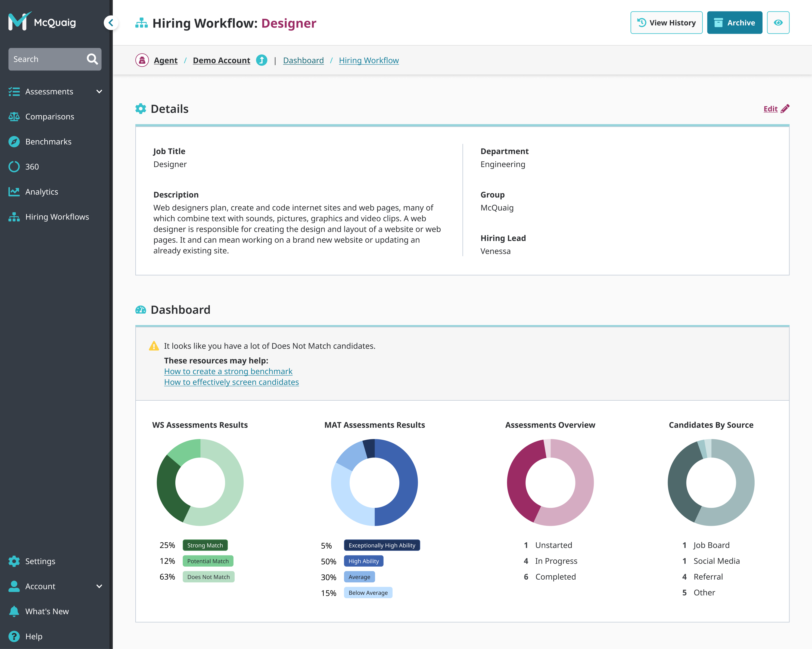
Task: Click the search magnifier icon
Action: click(92, 59)
